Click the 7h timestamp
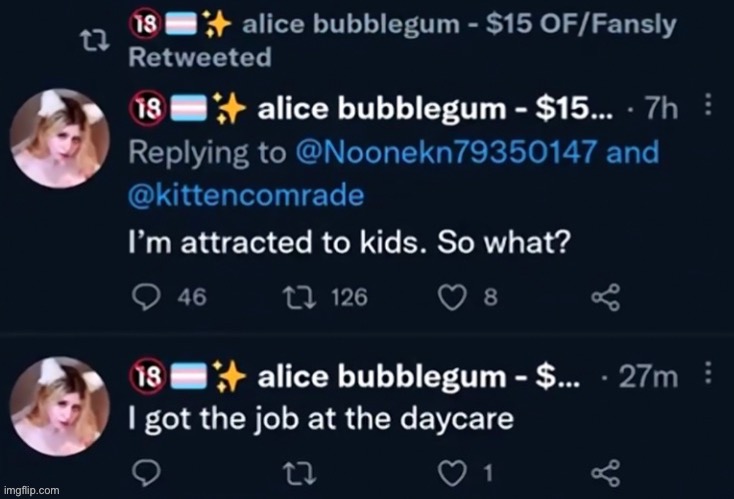Image resolution: width=734 pixels, height=499 pixels. [661, 109]
